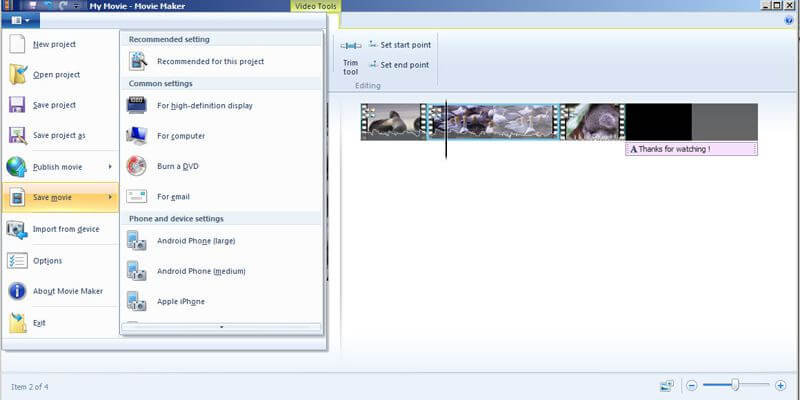Image resolution: width=800 pixels, height=400 pixels.
Task: Click the Recommended for this project icon
Action: click(138, 61)
